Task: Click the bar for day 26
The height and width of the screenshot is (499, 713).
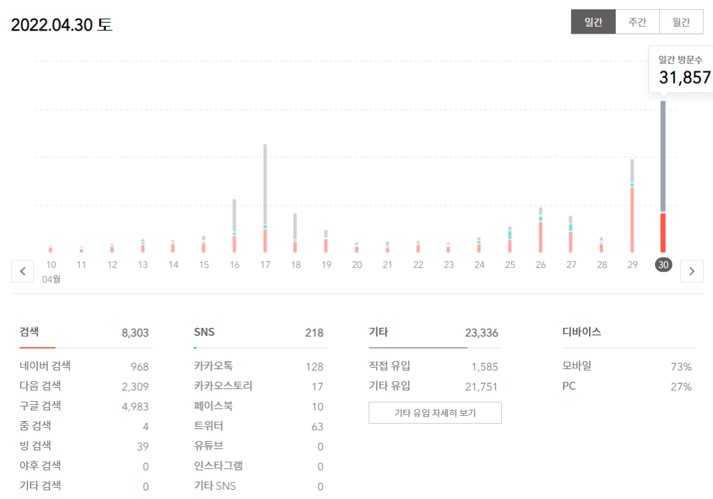Action: coord(541,230)
